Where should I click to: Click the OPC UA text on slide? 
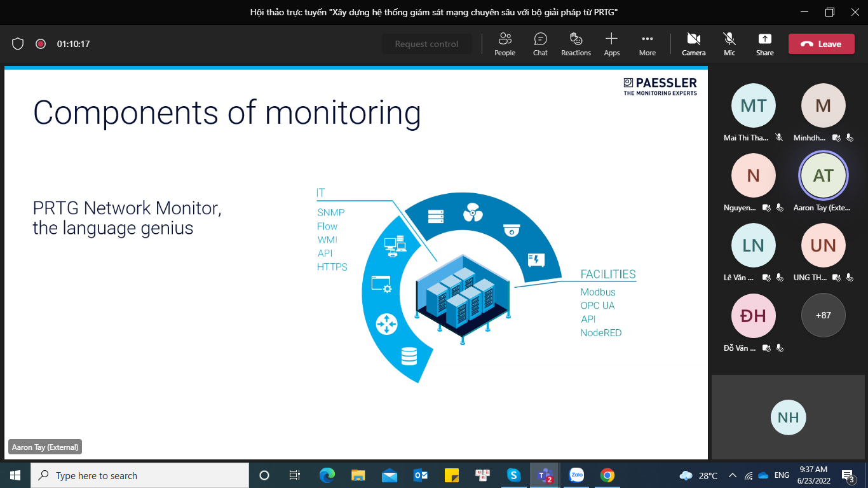[597, 306]
